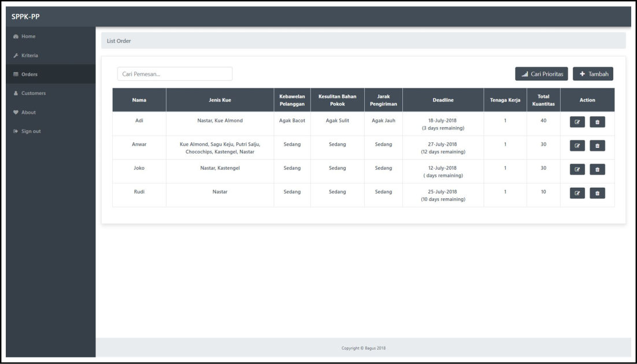Go to Kriteria in the sidebar
Image resolution: width=637 pixels, height=364 pixels.
(x=30, y=55)
